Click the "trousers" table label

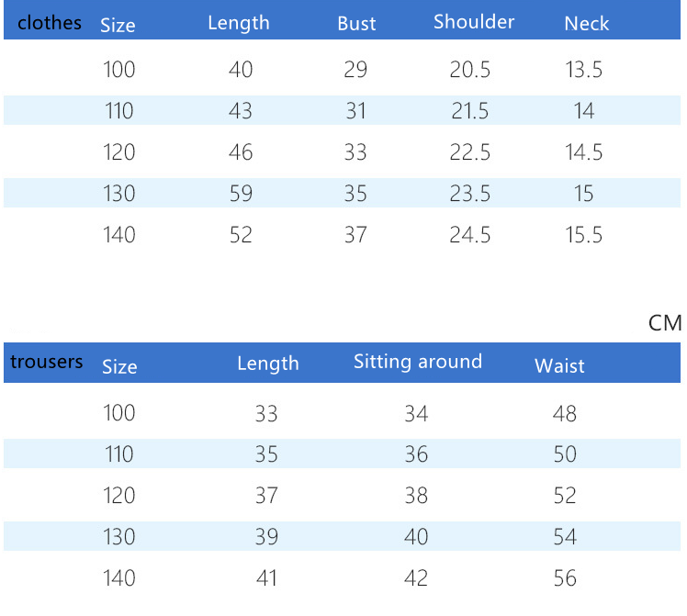tap(47, 362)
